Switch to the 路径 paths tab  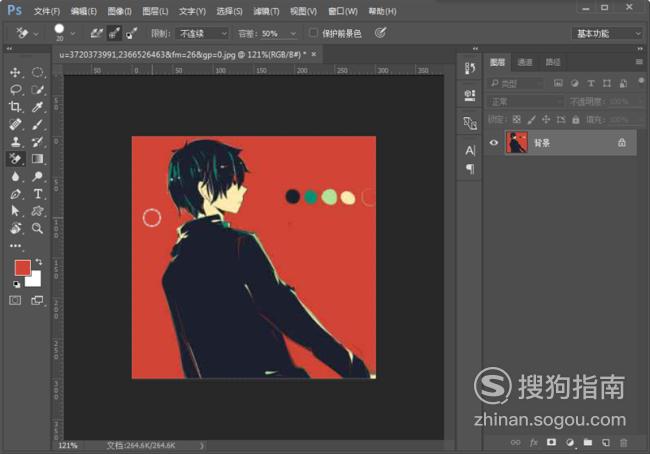pyautogui.click(x=553, y=62)
